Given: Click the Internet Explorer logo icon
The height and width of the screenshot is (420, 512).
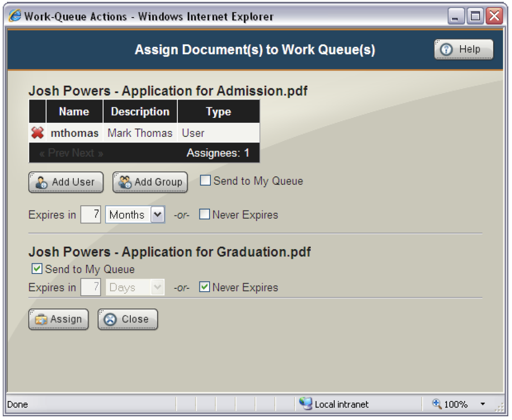Looking at the screenshot, I should (15, 16).
